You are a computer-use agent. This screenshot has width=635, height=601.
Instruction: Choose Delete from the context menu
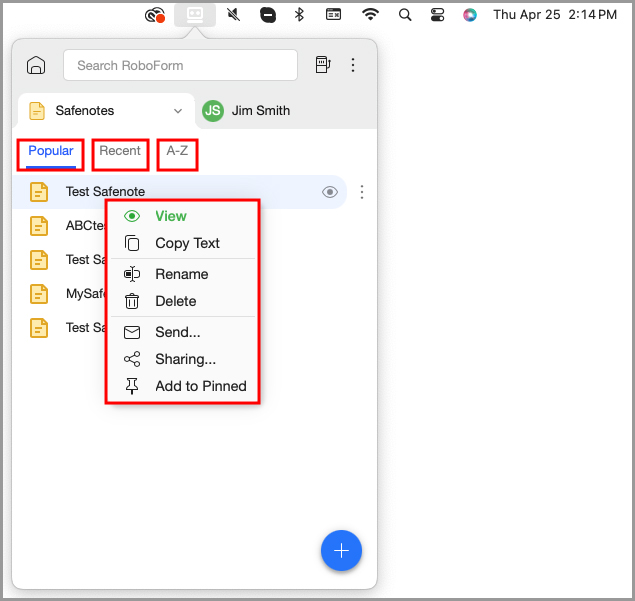coord(183,301)
